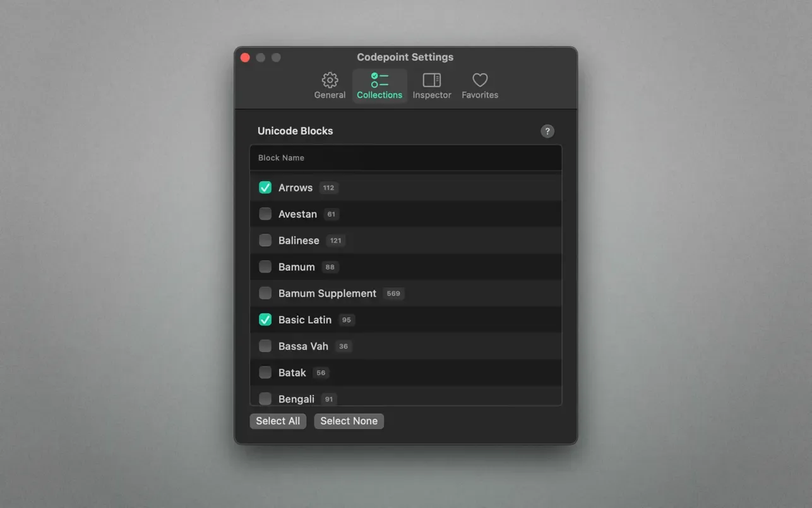Screen dimensions: 812x508
Task: Close the Codepoint Settings window
Action: point(245,57)
